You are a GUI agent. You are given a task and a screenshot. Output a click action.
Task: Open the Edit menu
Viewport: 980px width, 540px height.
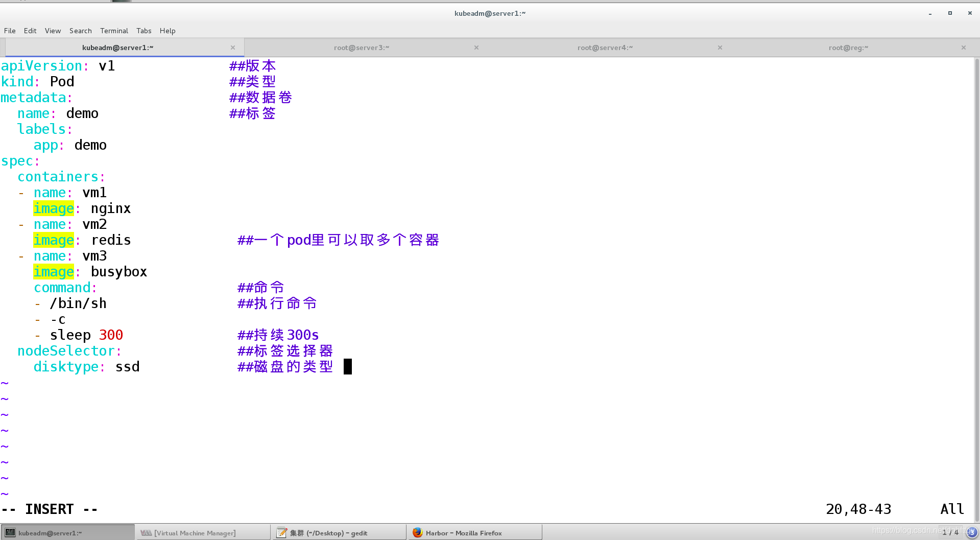point(30,31)
